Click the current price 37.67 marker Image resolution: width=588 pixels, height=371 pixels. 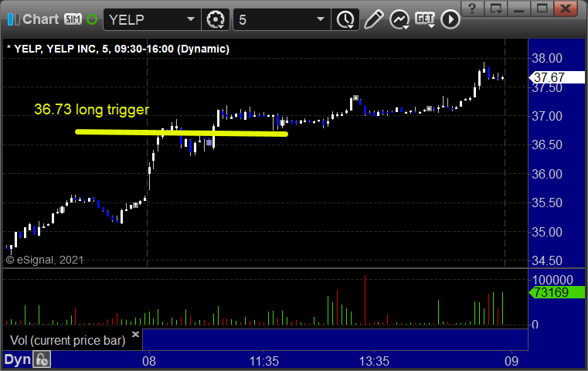[556, 77]
